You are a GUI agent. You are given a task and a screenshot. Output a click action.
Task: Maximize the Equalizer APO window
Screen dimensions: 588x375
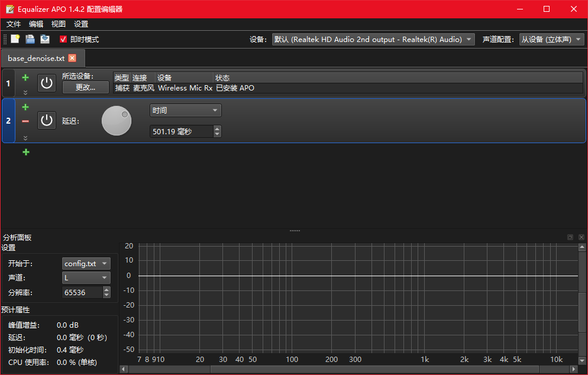pyautogui.click(x=547, y=9)
